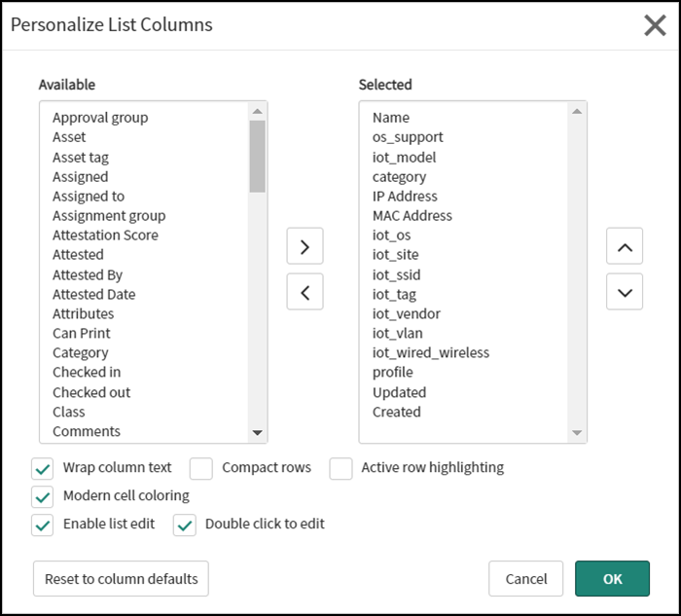Enable Active row highlighting checkbox
The height and width of the screenshot is (616, 681).
pyautogui.click(x=340, y=468)
